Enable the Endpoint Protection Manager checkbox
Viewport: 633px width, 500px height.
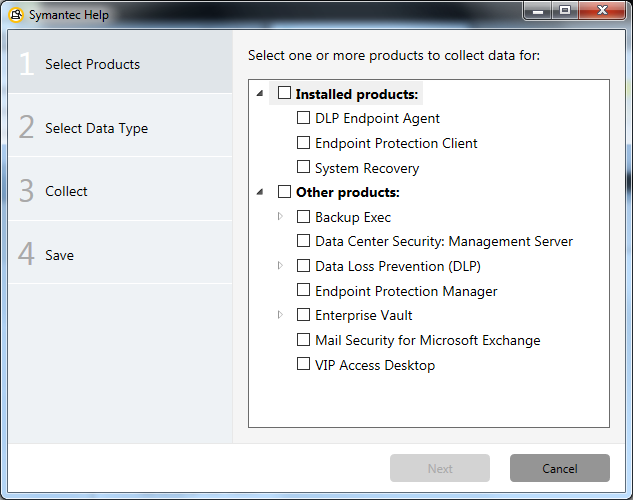[x=303, y=290]
